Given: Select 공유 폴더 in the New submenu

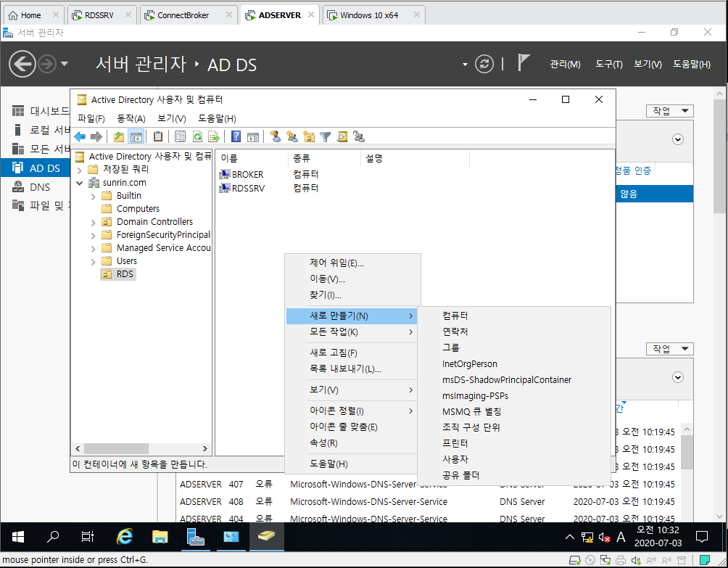Looking at the screenshot, I should coord(514,475).
